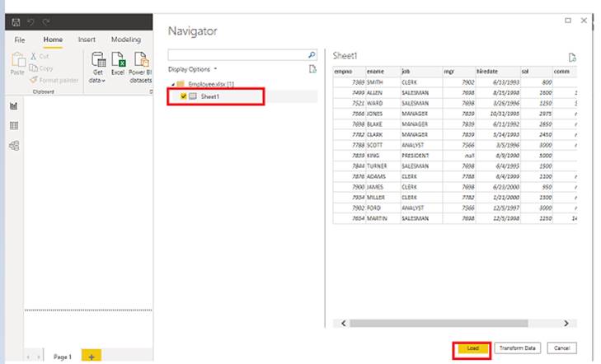This screenshot has width=601, height=364.
Task: Click the Copy icon in Clipboard group
Action: coord(33,68)
